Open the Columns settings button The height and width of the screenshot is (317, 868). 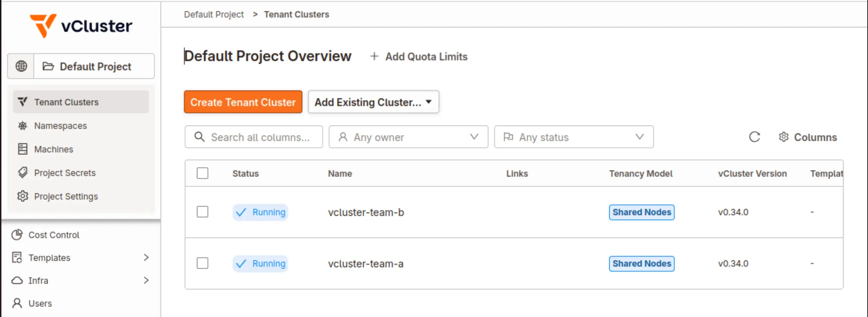click(808, 137)
